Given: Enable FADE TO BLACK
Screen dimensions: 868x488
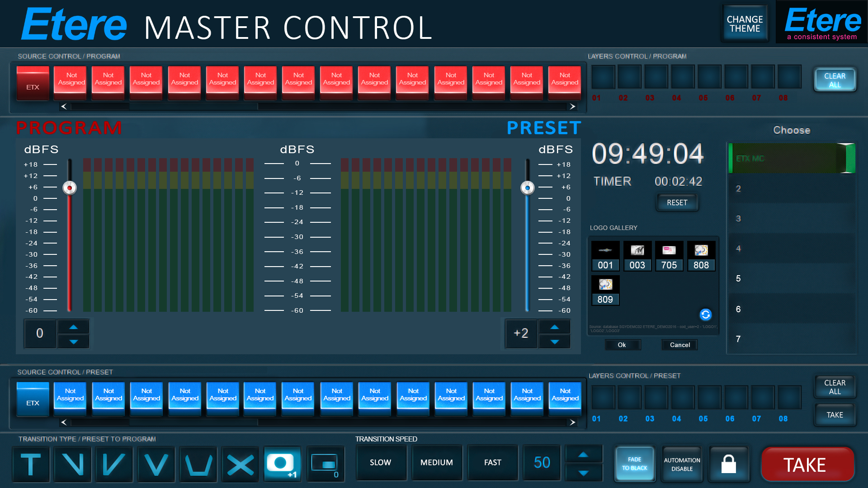Looking at the screenshot, I should (x=635, y=464).
